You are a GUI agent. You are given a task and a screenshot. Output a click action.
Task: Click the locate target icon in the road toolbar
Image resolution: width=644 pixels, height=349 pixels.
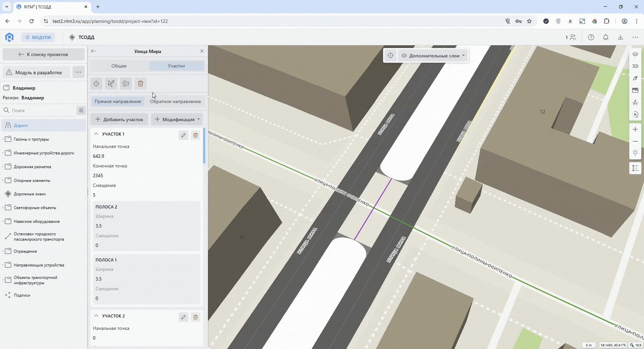tap(96, 84)
